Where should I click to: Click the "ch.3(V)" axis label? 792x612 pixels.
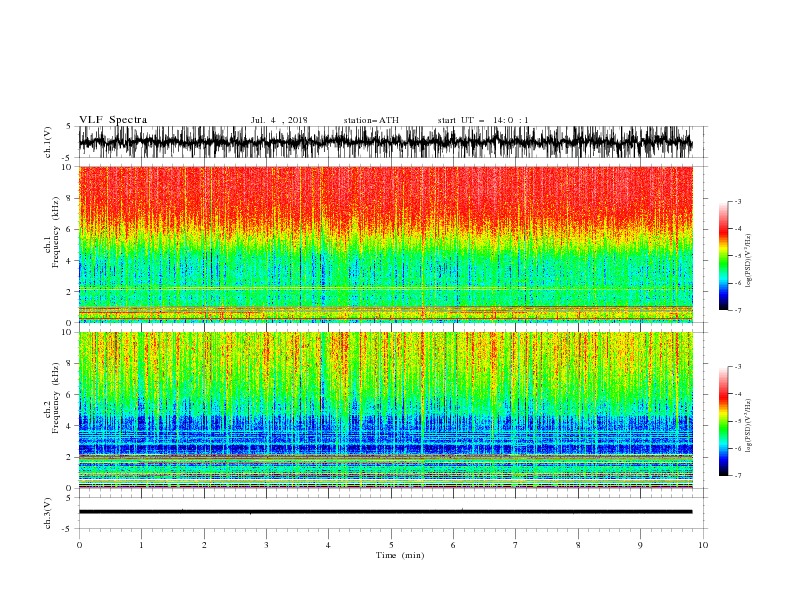tap(48, 513)
